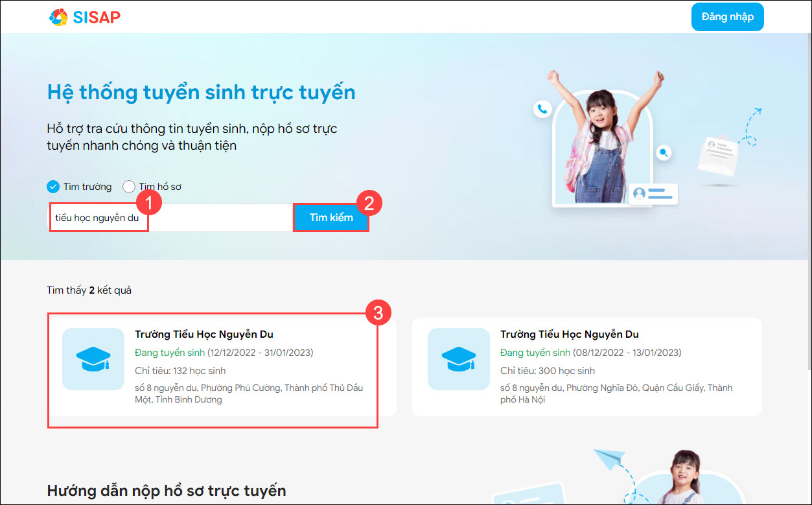Click the SISAP logo
This screenshot has width=812, height=505.
point(85,17)
